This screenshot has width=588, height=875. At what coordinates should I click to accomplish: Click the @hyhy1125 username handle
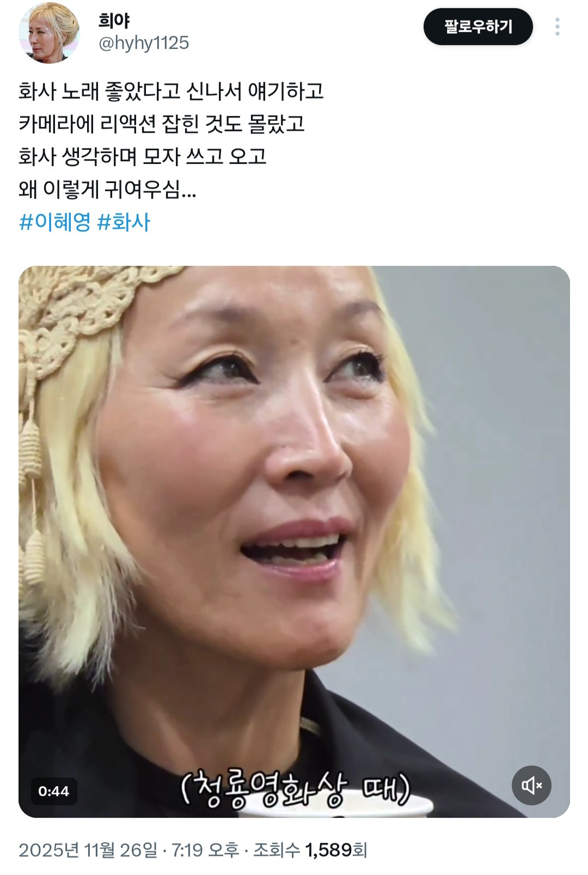pyautogui.click(x=144, y=43)
